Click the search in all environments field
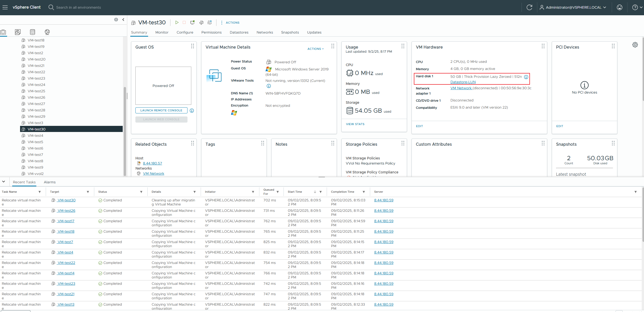Image resolution: width=644 pixels, height=312 pixels. pyautogui.click(x=78, y=7)
